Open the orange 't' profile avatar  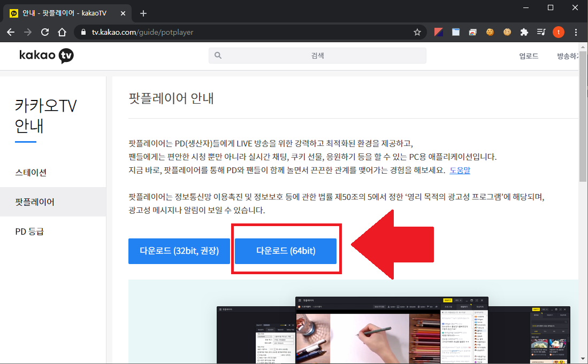coord(559,32)
